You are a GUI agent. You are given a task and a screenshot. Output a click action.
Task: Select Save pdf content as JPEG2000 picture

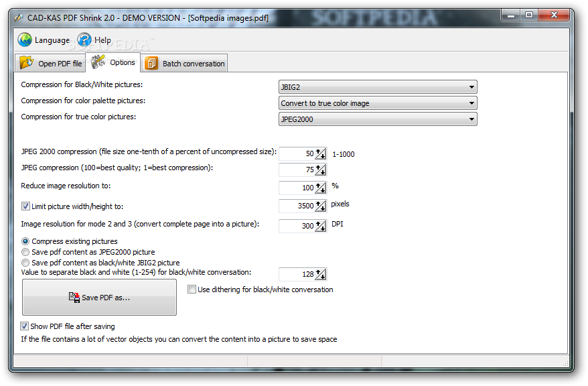click(x=25, y=252)
